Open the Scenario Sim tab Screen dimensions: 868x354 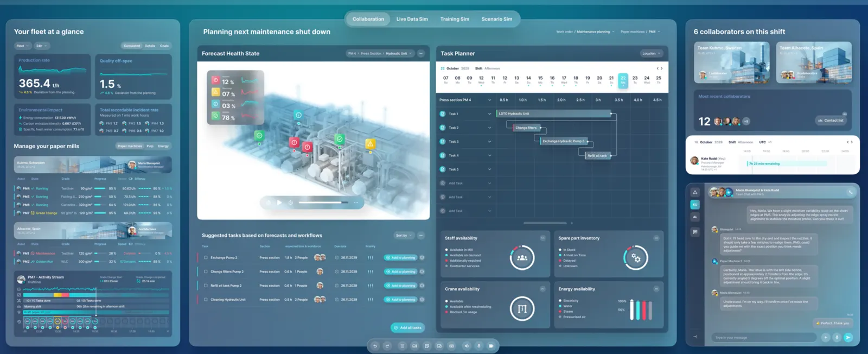[x=497, y=19]
